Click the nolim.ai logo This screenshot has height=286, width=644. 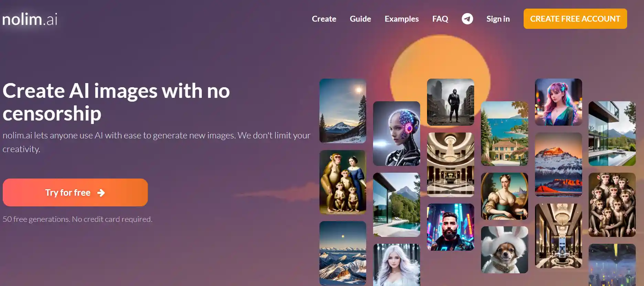point(30,19)
